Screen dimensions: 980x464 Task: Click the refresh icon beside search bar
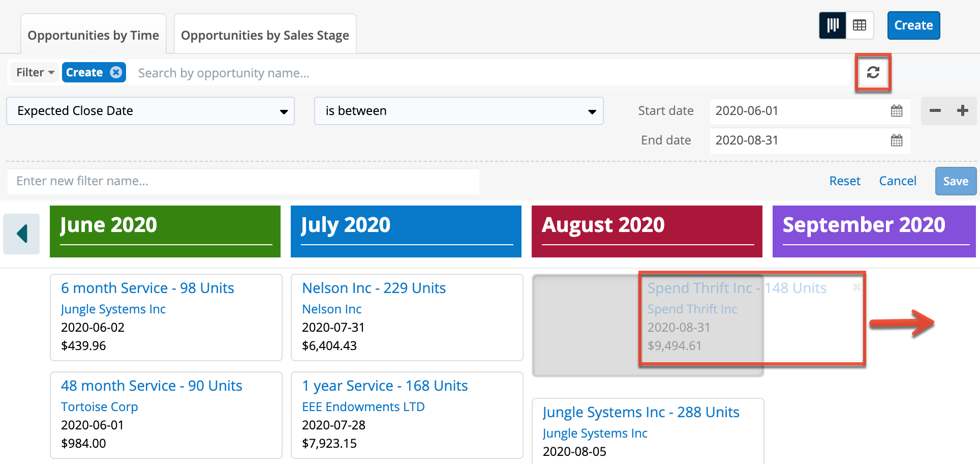tap(873, 73)
